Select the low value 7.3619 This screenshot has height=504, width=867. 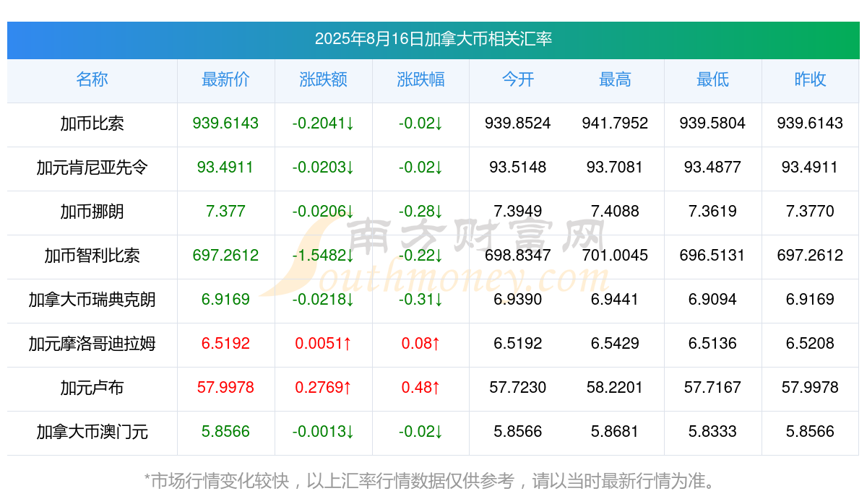tap(712, 212)
